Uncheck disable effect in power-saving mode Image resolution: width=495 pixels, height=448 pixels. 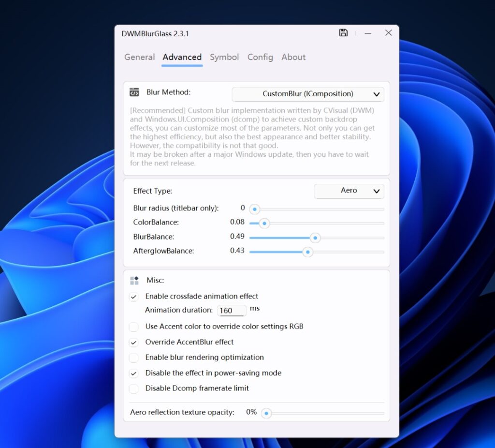click(x=134, y=373)
